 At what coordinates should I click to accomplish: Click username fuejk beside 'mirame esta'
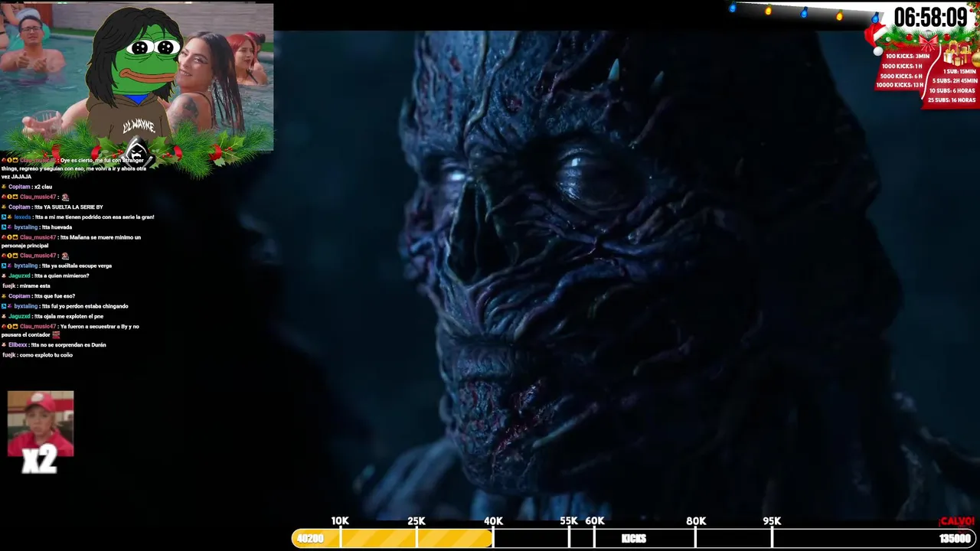click(9, 286)
